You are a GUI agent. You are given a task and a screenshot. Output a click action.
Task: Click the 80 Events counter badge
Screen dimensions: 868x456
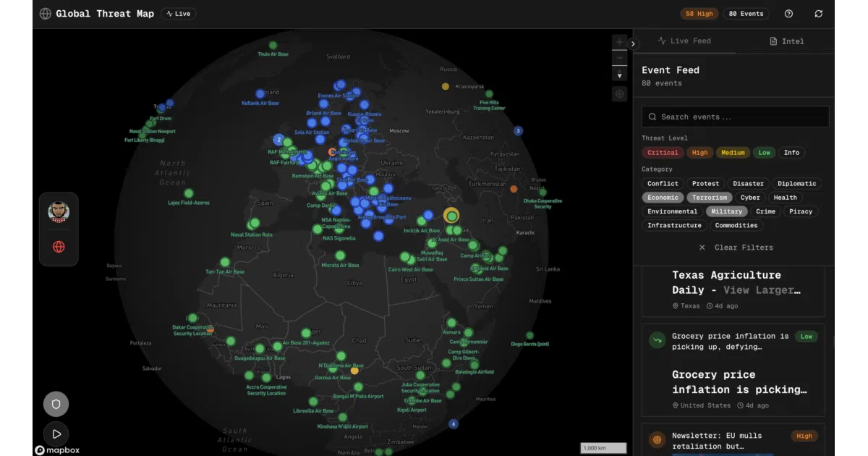click(x=746, y=14)
